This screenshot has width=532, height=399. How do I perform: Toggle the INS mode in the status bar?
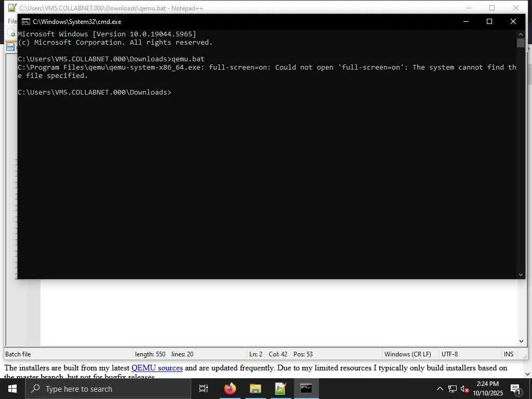pyautogui.click(x=508, y=354)
